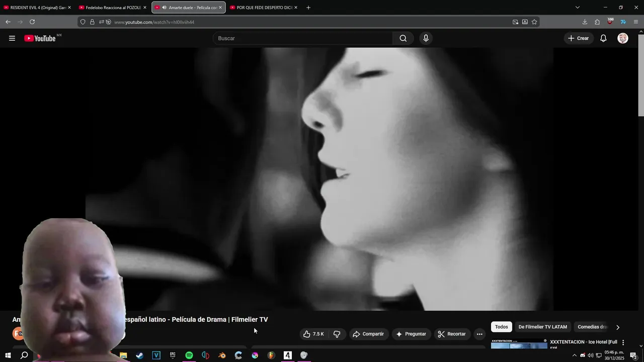Show next filter chips arrow
The width and height of the screenshot is (644, 362).
(x=618, y=327)
